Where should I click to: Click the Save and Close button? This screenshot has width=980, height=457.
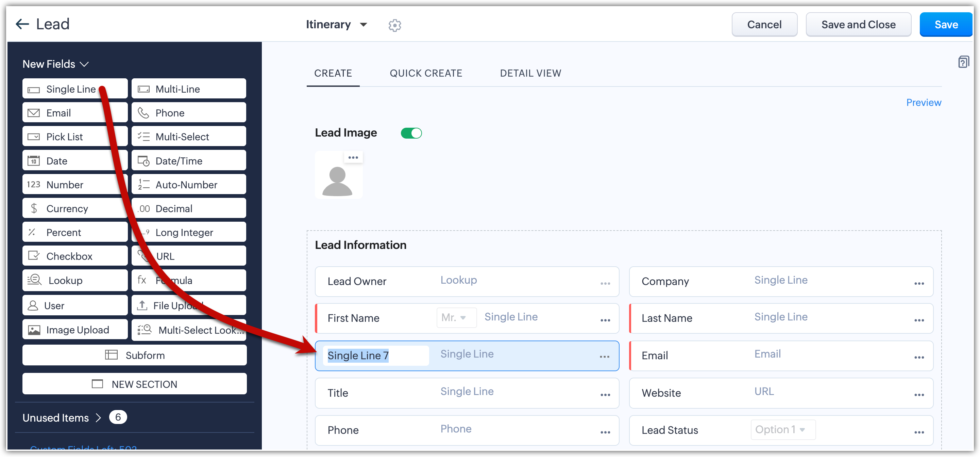coord(858,25)
